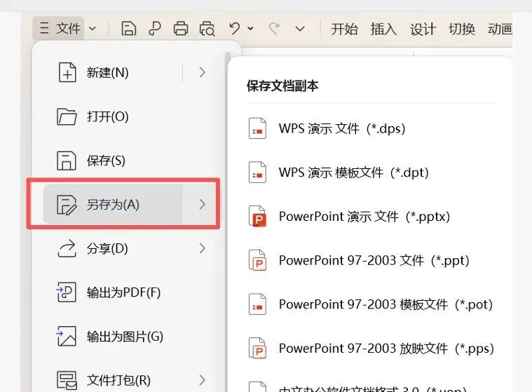This screenshot has width=532, height=392.
Task: Click the 分享 share arrow icon
Action: point(67,248)
